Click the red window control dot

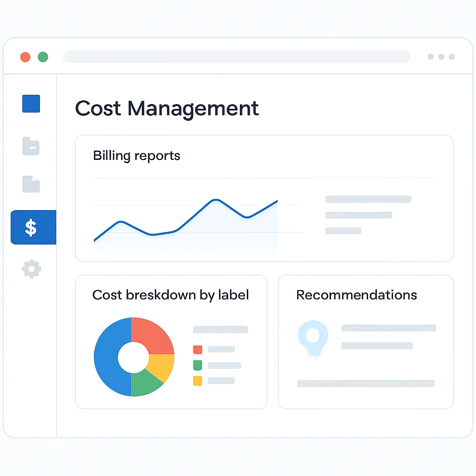(25, 57)
